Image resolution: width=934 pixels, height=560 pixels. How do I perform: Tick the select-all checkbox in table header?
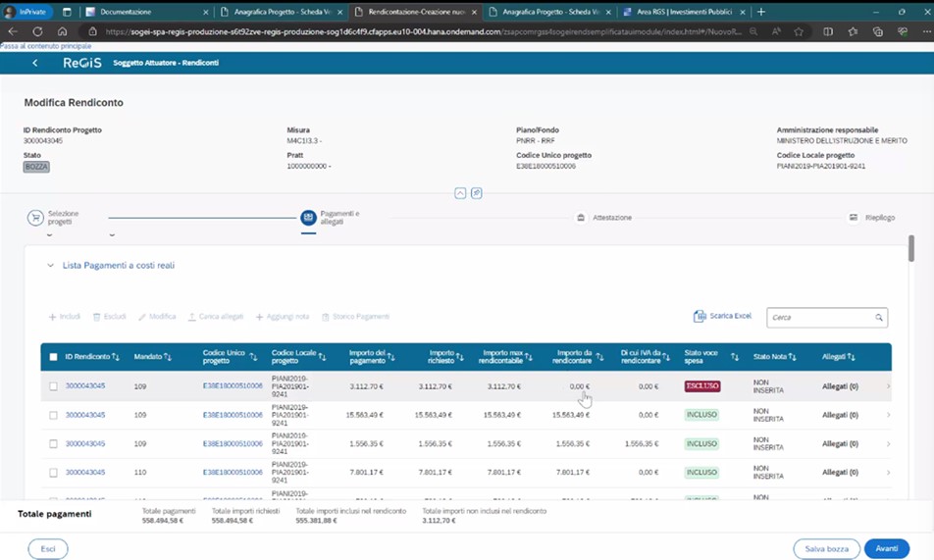pyautogui.click(x=54, y=357)
